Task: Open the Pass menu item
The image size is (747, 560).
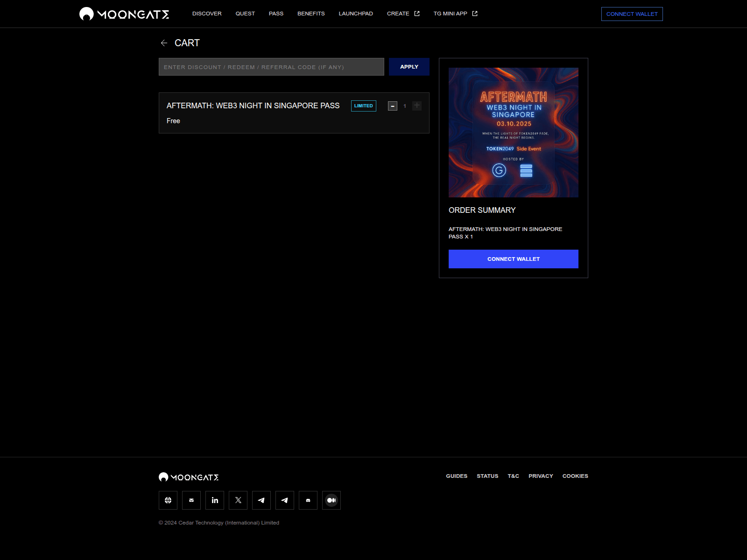Action: 276,14
